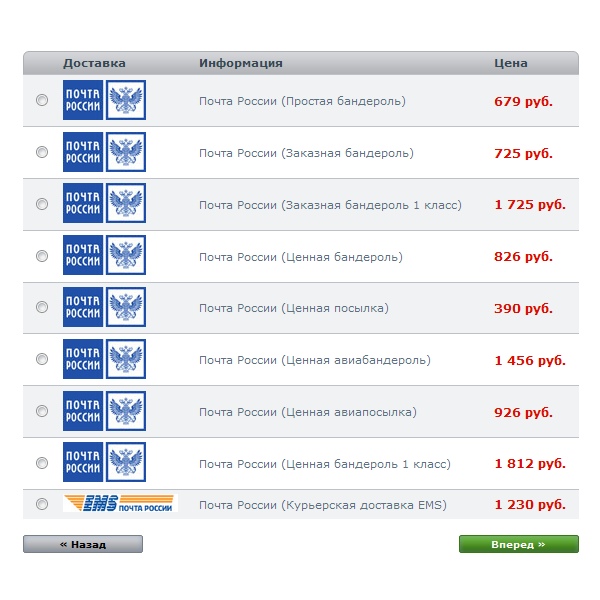600x600 pixels.
Task: Click eagle emblem in Ценная бандероль 826 руб. row
Action: (126, 255)
